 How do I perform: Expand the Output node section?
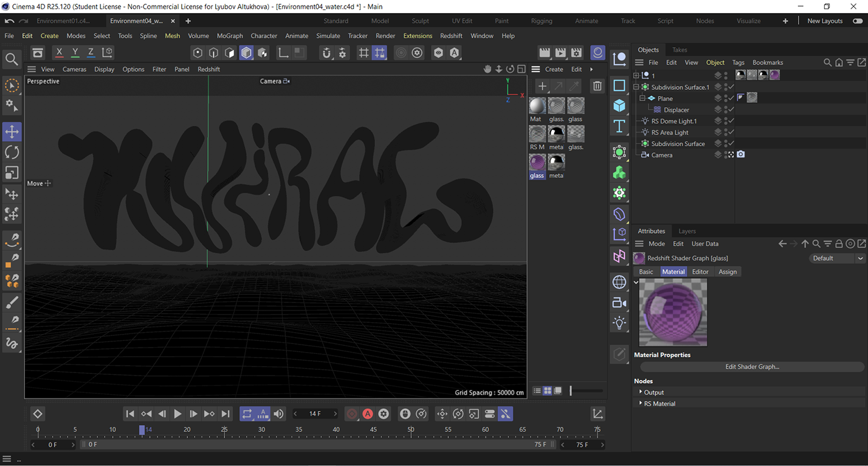pyautogui.click(x=640, y=392)
